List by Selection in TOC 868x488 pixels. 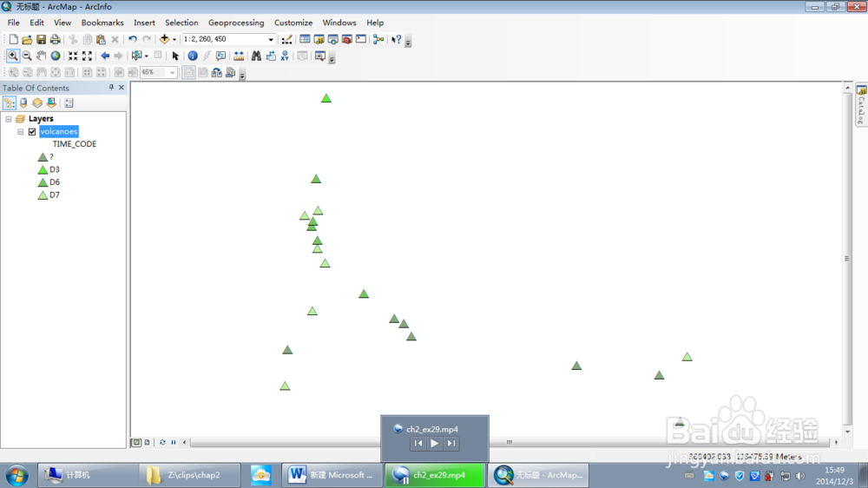[51, 103]
